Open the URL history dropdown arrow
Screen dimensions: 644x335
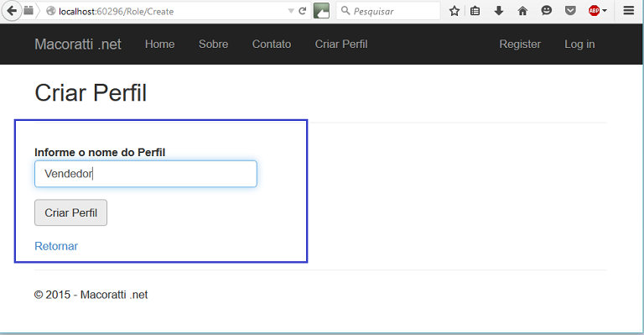tap(291, 11)
